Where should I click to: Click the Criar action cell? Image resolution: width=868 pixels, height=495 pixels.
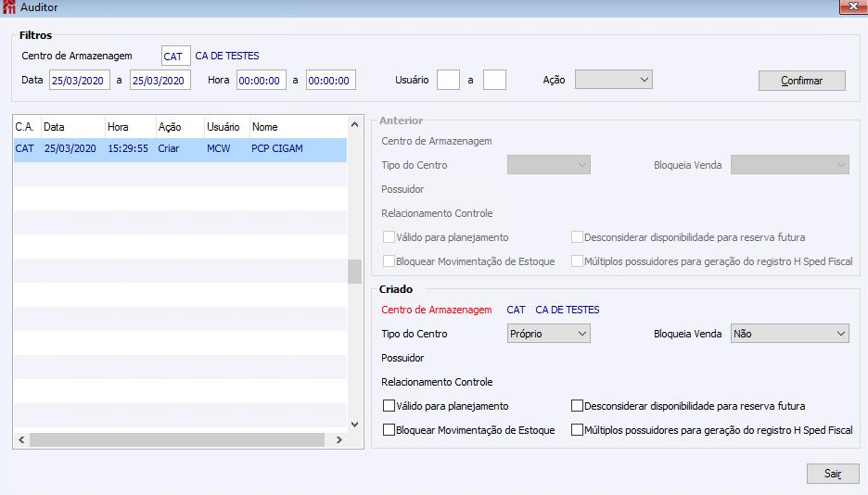tap(168, 148)
